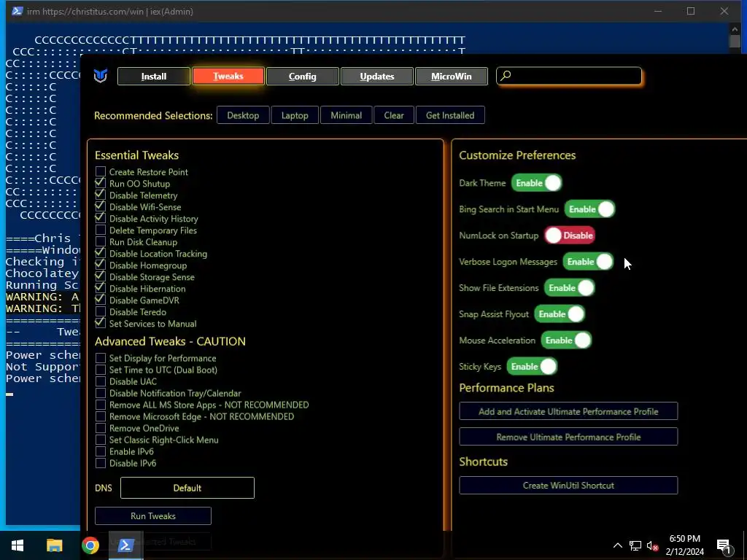Apply the Desktop recommended selection
Image resolution: width=747 pixels, height=560 pixels.
(x=243, y=115)
